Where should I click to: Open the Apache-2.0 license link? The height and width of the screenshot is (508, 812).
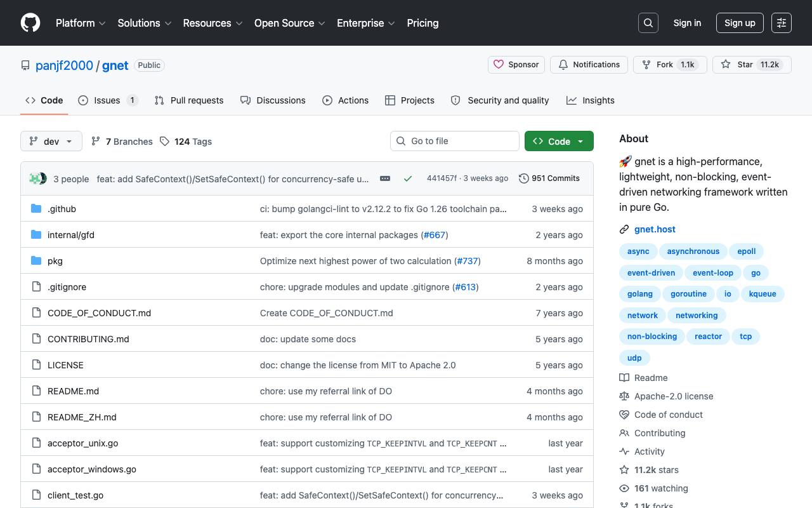point(666,396)
